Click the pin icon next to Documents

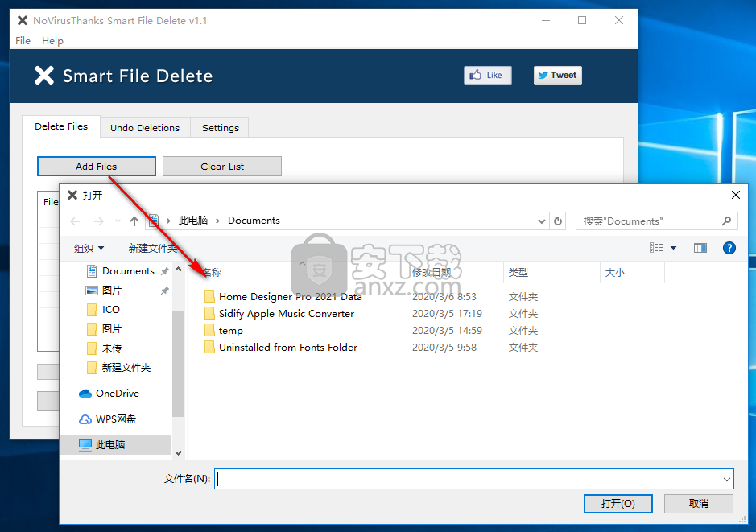[x=165, y=271]
